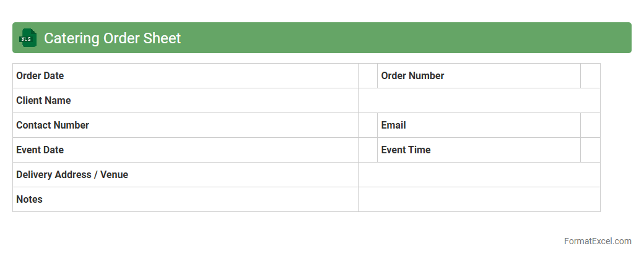Select the Client Name label cell
The image size is (644, 259).
pos(185,101)
